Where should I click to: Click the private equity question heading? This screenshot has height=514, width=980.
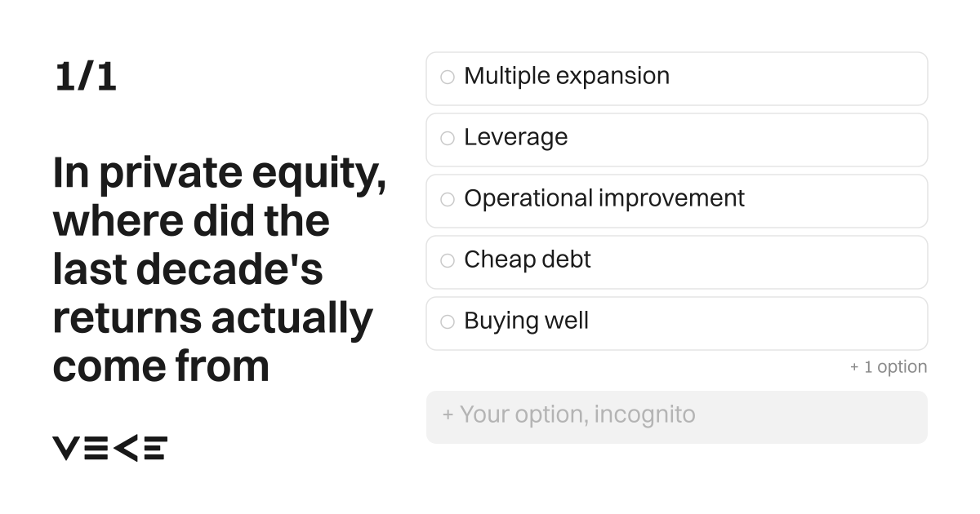pos(220,268)
